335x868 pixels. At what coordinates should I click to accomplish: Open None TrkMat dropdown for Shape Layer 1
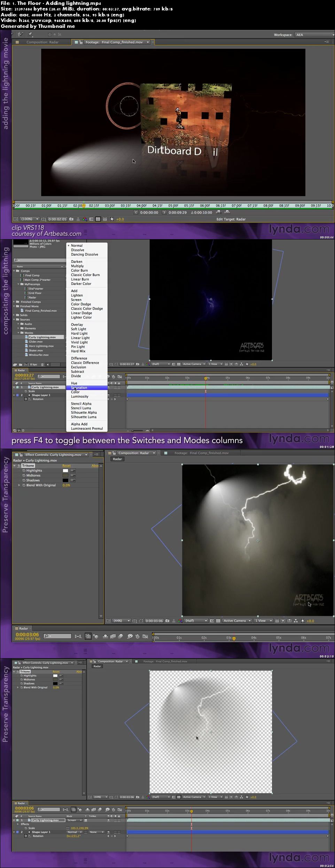(96, 832)
